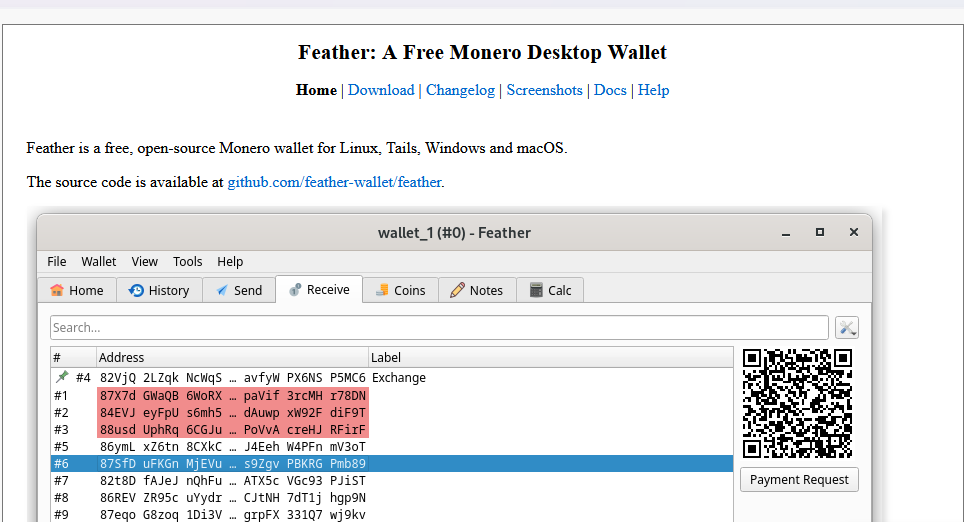
Task: Select address row #4 labeled Exchange
Action: click(392, 378)
